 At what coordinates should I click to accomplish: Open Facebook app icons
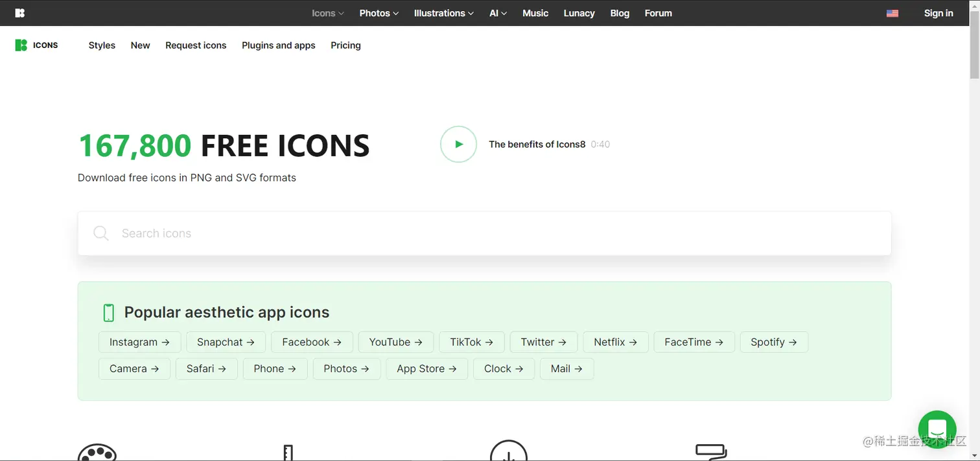(x=312, y=342)
